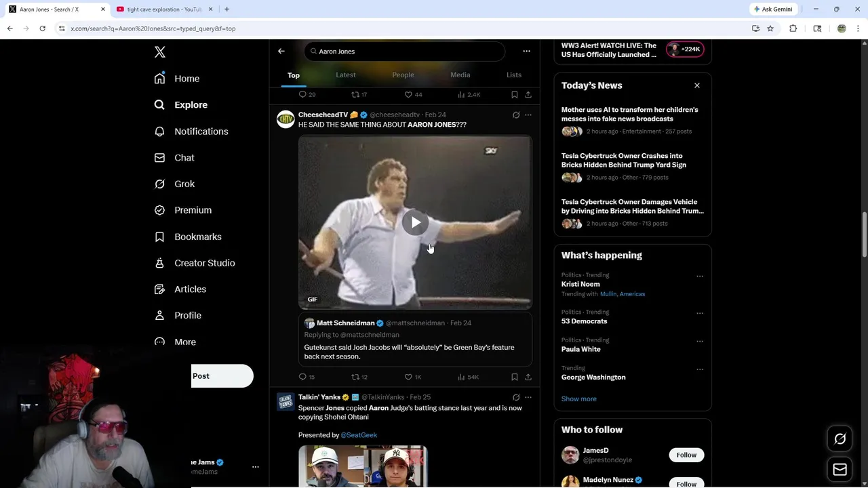Open account menu three dots
The image size is (868, 488).
[256, 467]
